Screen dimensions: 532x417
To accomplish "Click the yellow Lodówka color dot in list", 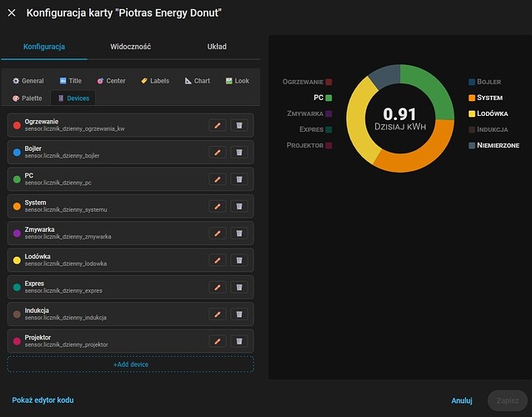I will click(x=17, y=260).
